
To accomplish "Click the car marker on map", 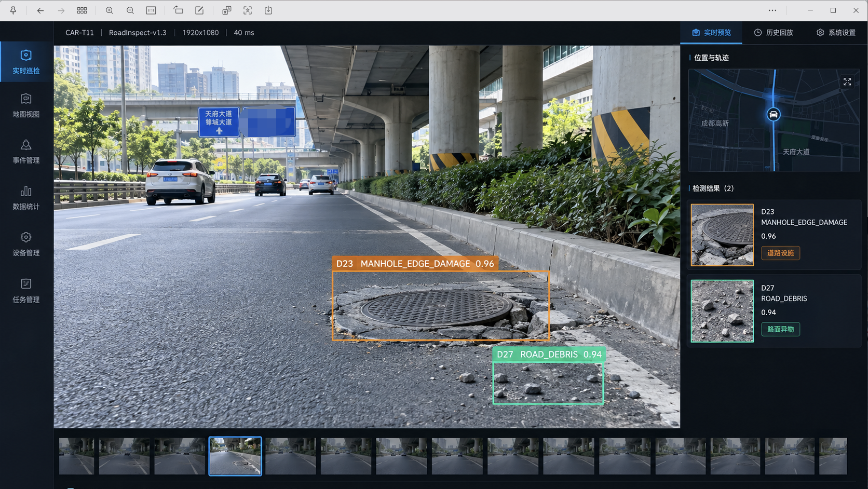I will click(x=773, y=114).
